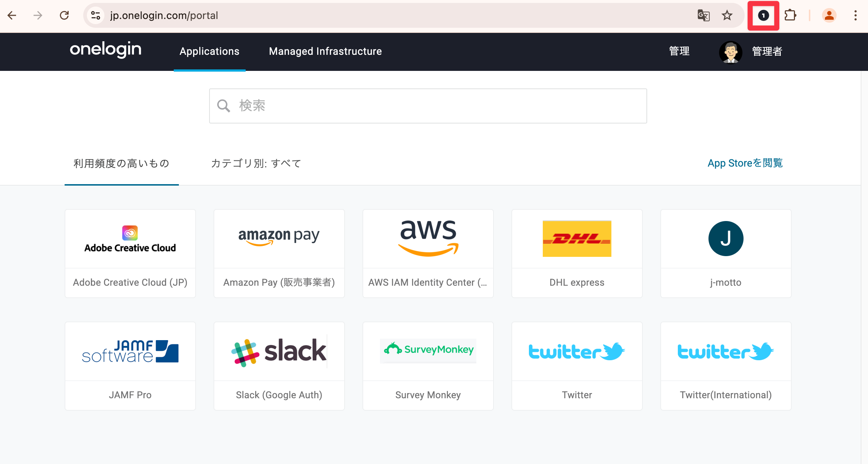Launch the j-motto J circle icon
Viewport: 868px width, 464px height.
click(726, 239)
